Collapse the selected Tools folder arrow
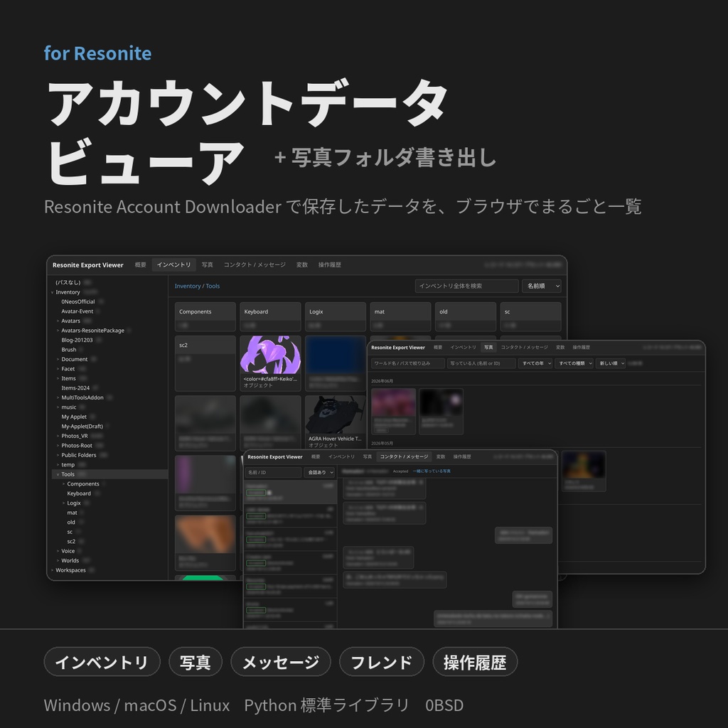This screenshot has height=728, width=728. tap(58, 474)
